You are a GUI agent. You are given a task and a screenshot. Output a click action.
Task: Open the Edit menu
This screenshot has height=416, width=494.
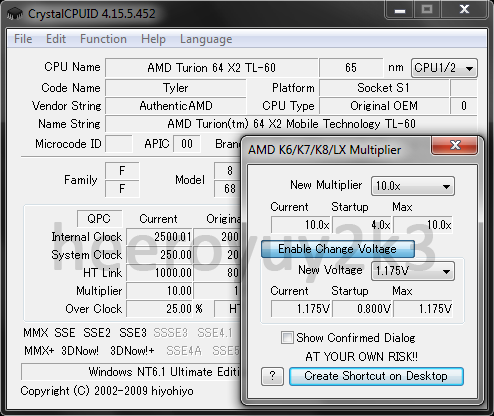56,39
